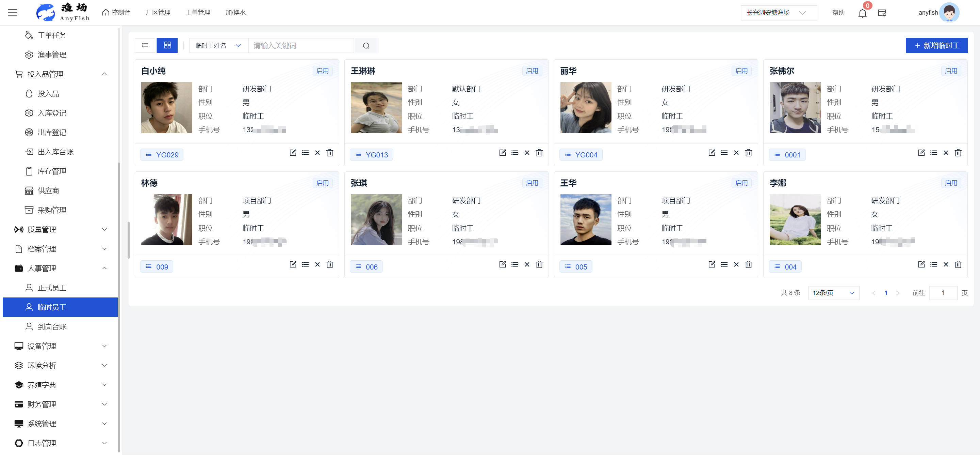Click the trash icon on 王琳琳's card
The image size is (980, 460).
coord(539,153)
